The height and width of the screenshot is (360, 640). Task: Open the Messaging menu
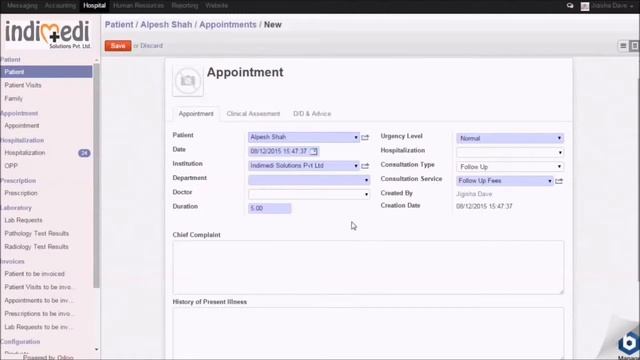(22, 6)
